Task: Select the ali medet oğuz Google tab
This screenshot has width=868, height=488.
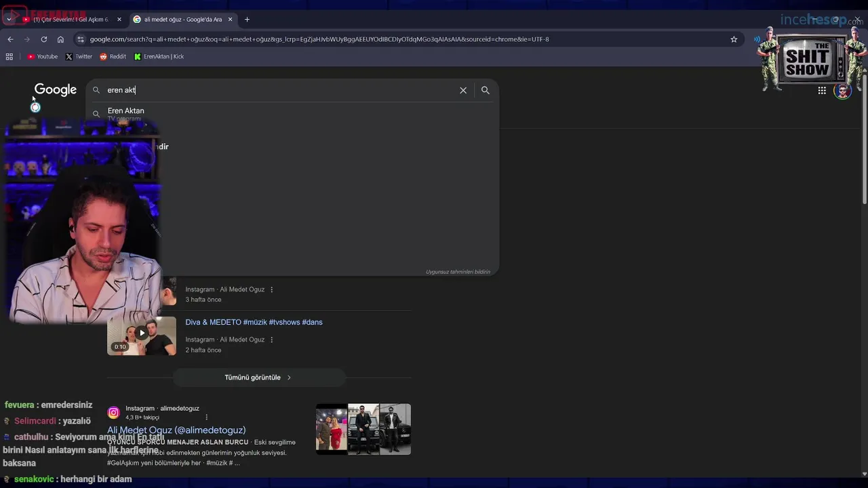Action: pyautogui.click(x=183, y=20)
